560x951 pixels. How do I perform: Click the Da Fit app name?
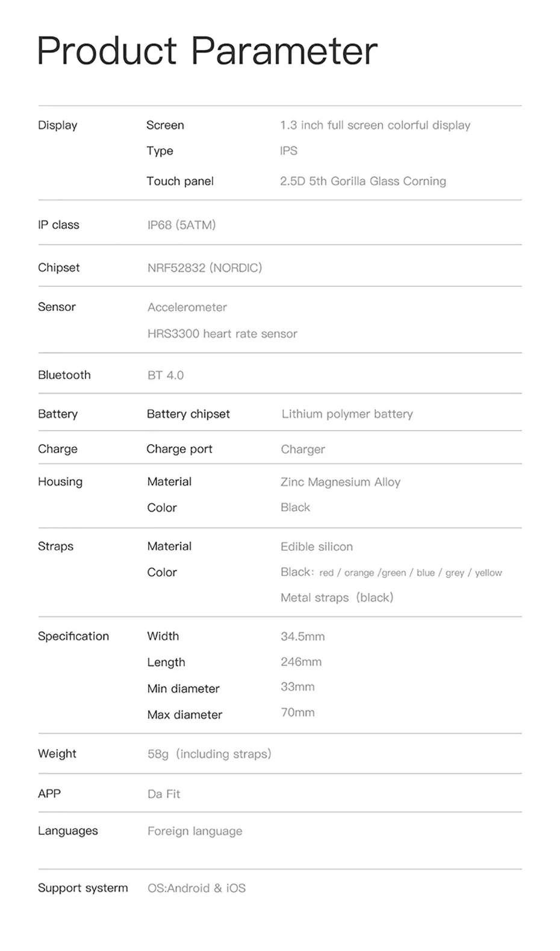click(x=164, y=794)
